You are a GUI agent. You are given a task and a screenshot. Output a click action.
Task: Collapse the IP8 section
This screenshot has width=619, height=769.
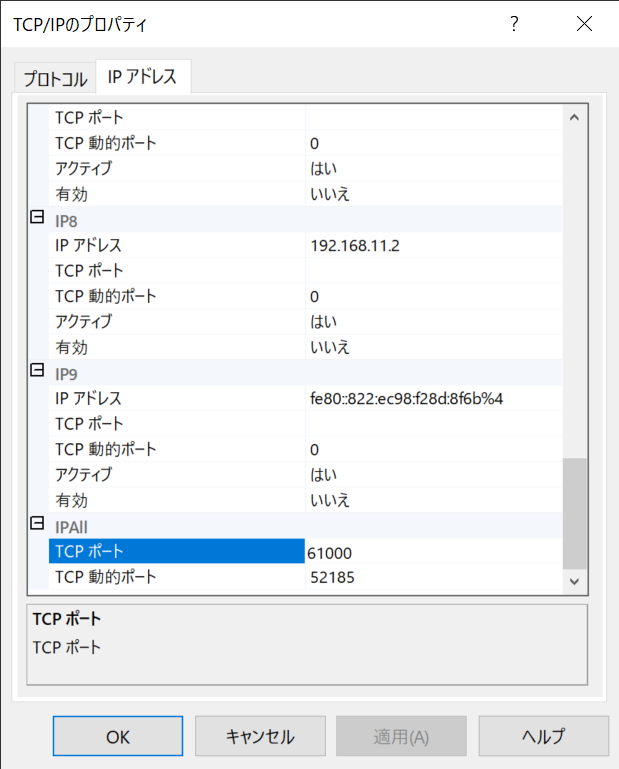pyautogui.click(x=38, y=218)
